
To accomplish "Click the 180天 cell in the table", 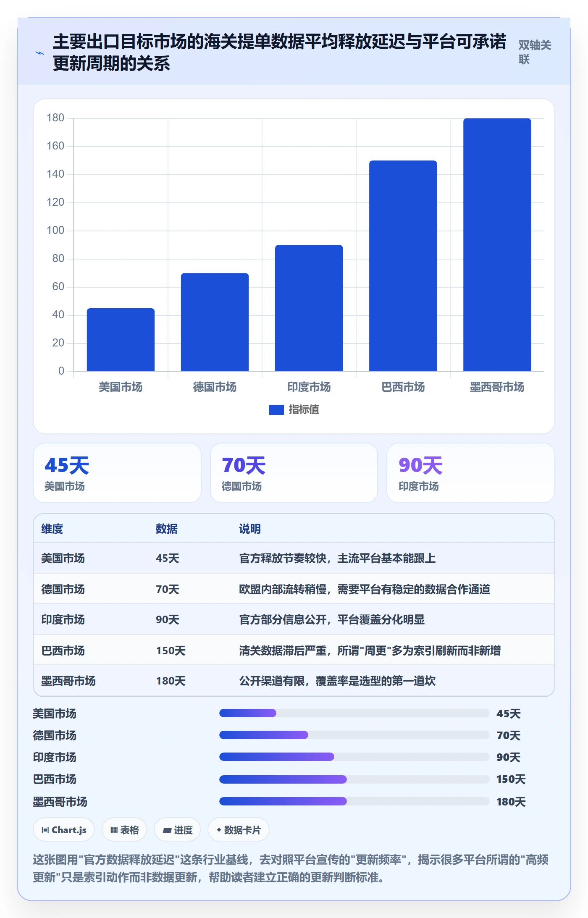I will [x=171, y=681].
